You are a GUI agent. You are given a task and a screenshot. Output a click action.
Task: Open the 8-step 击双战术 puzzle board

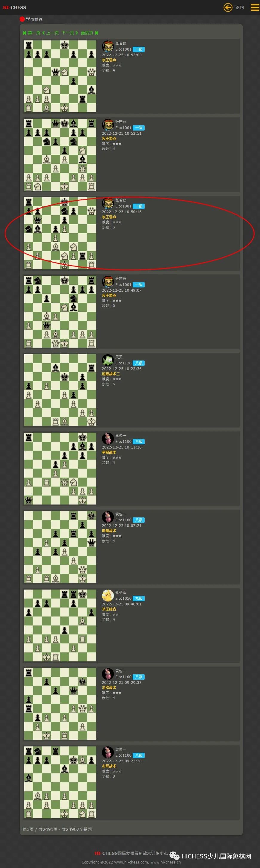click(x=60, y=782)
